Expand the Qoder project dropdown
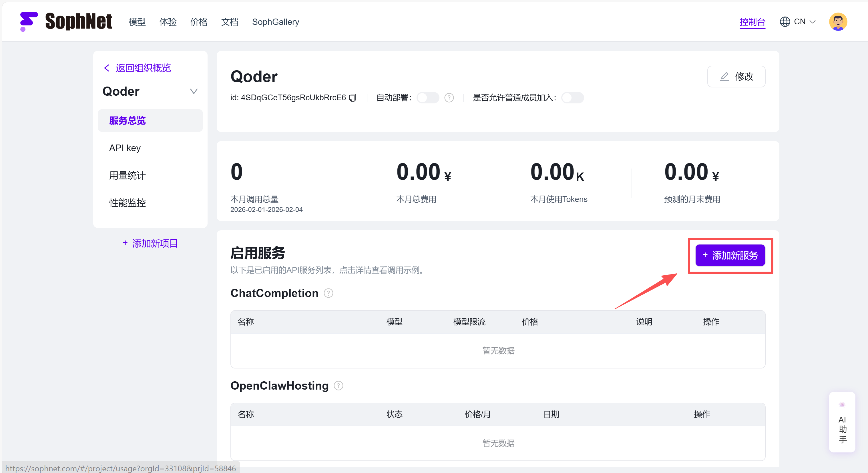 click(193, 91)
